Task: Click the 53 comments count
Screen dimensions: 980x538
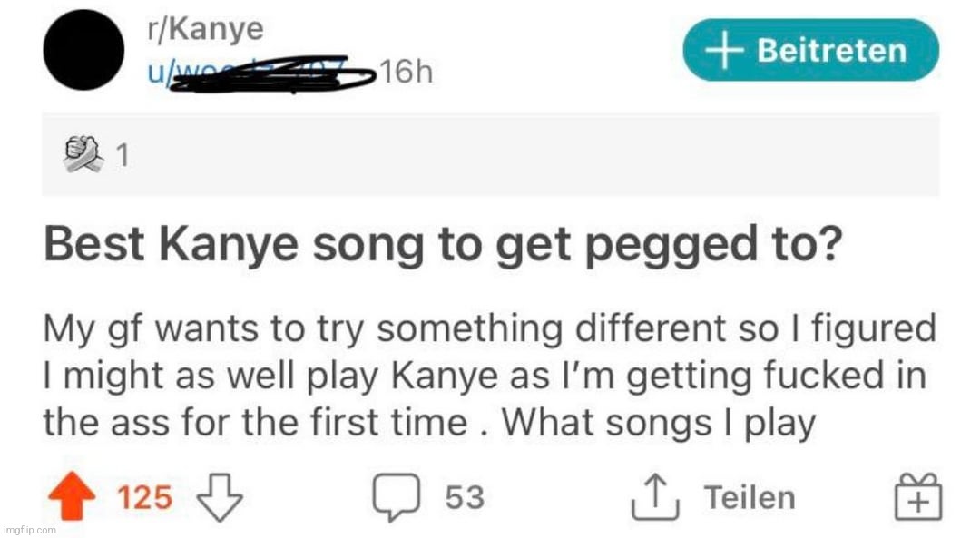Action: [x=465, y=498]
